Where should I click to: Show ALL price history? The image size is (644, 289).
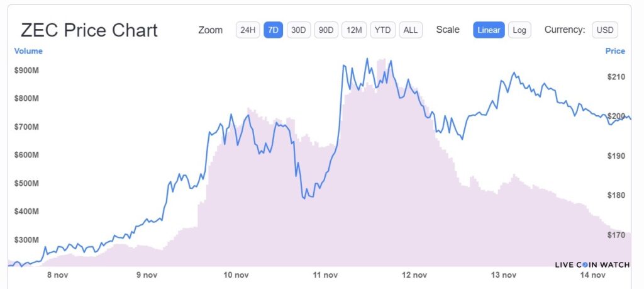click(x=410, y=30)
